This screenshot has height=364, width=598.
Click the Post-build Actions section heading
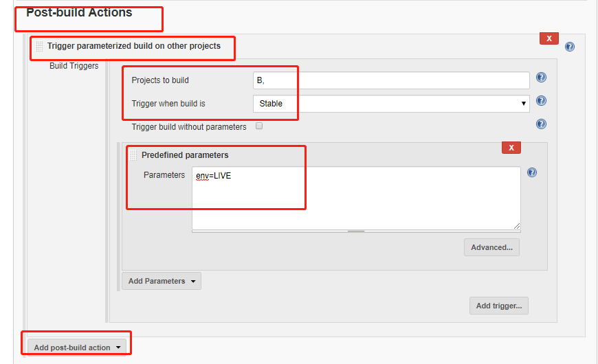tap(79, 12)
